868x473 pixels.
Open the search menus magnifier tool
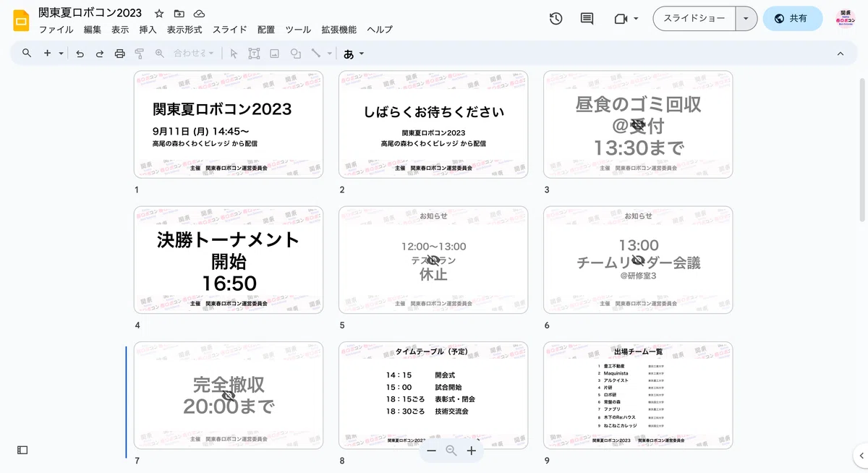[27, 54]
